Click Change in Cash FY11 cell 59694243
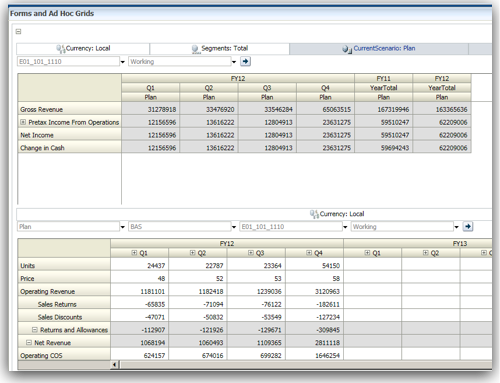Image resolution: width=500 pixels, height=383 pixels. pyautogui.click(x=384, y=148)
